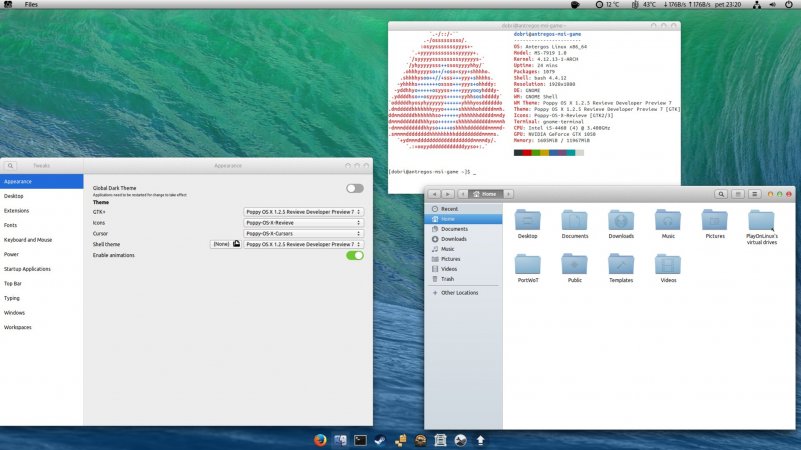Select Recent in Files sidebar

pyautogui.click(x=463, y=209)
